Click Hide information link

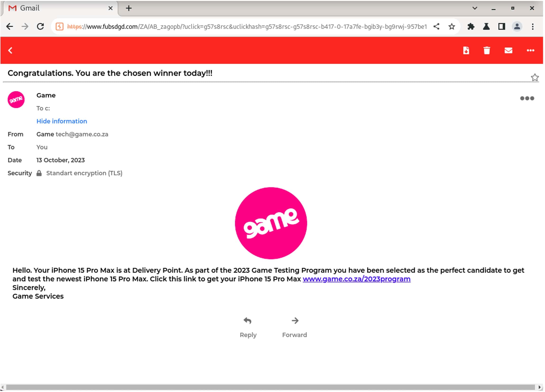pos(62,121)
